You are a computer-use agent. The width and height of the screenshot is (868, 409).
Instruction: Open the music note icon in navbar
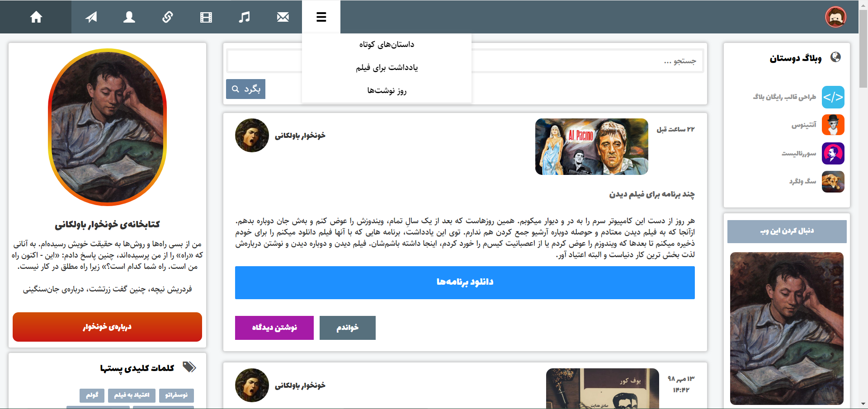click(x=244, y=17)
